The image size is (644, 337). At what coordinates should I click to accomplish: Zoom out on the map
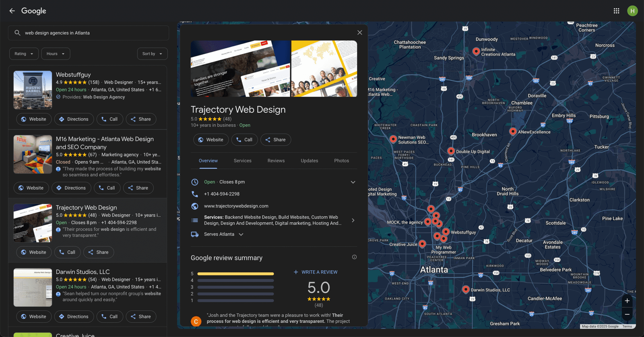tap(627, 314)
